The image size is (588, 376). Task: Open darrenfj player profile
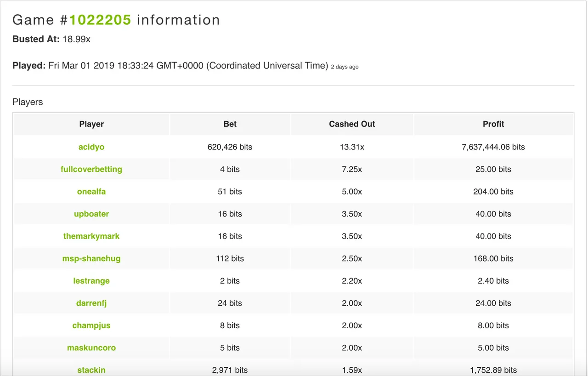click(91, 303)
